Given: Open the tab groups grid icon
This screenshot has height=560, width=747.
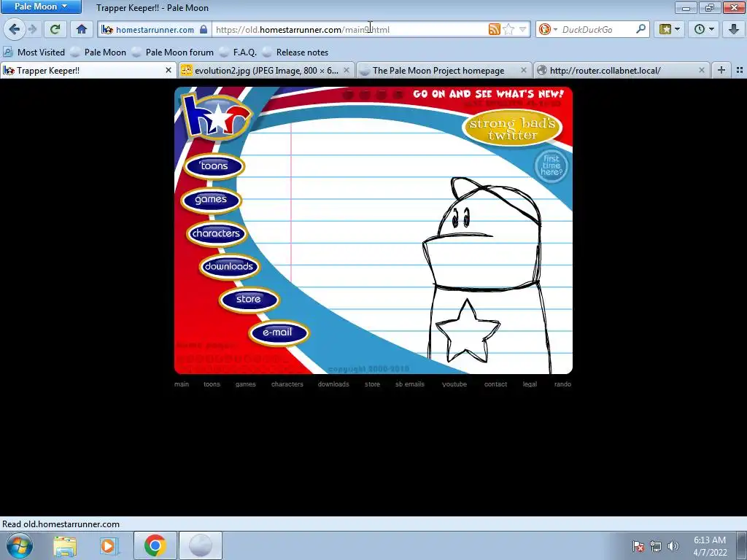Looking at the screenshot, I should (740, 71).
